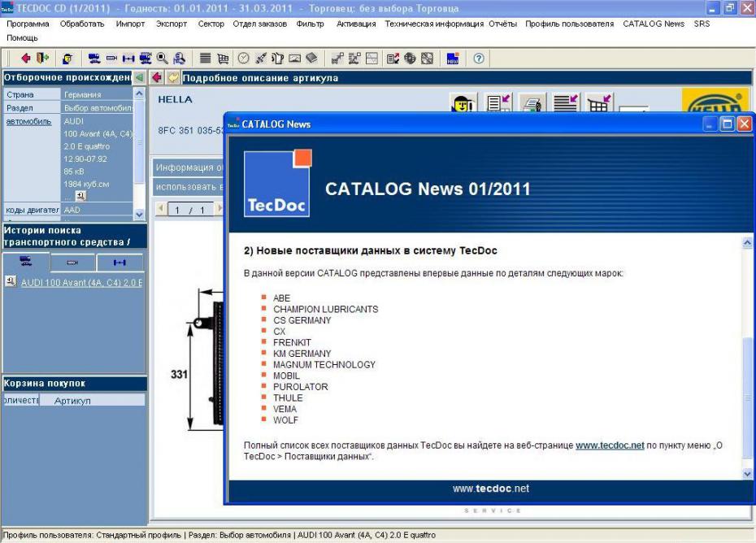This screenshot has height=543, width=756.
Task: Open the Экспорт menu
Action: click(x=172, y=24)
